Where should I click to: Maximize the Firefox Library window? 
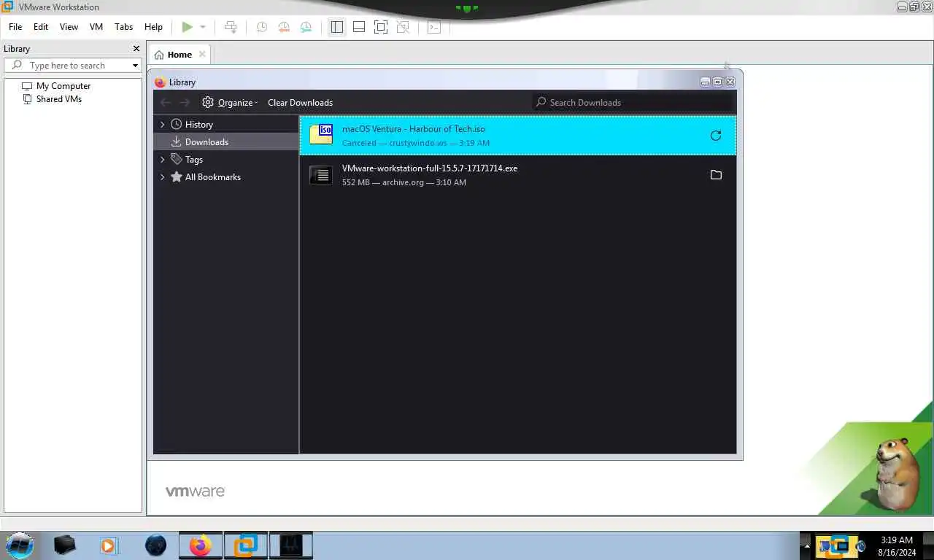pos(717,82)
